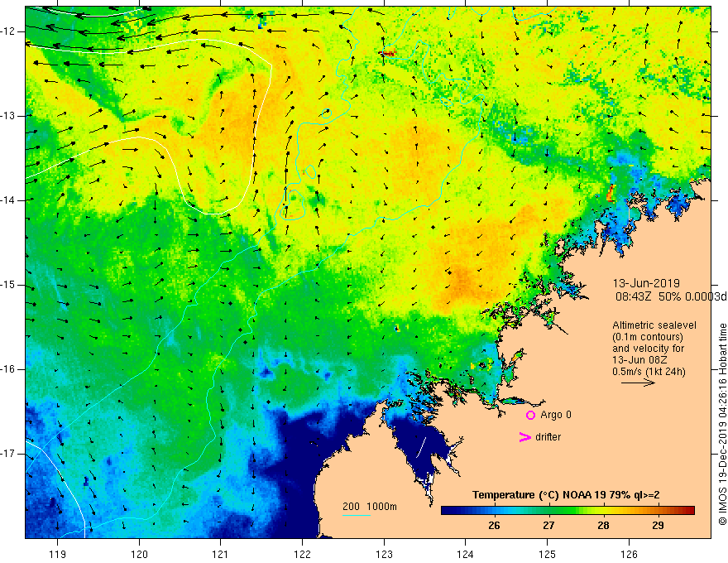The image size is (728, 563).
Task: Click the longitude axis label 124
Action: coord(466,554)
